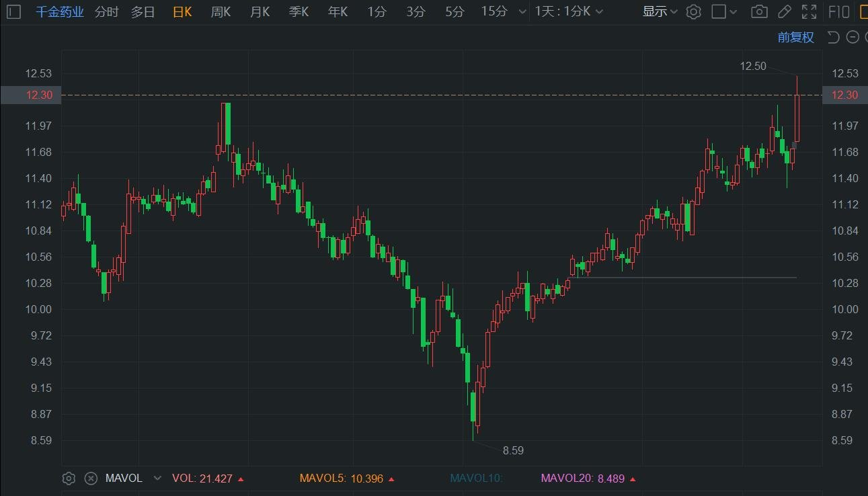Select the 日K daily candlestick tab
This screenshot has width=868, height=496.
click(x=182, y=11)
